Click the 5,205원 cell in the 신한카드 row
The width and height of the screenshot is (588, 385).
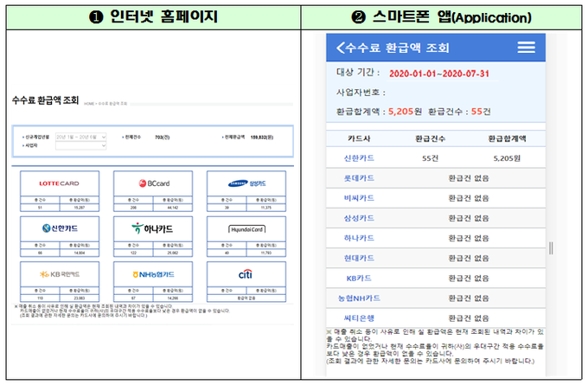[x=507, y=158]
